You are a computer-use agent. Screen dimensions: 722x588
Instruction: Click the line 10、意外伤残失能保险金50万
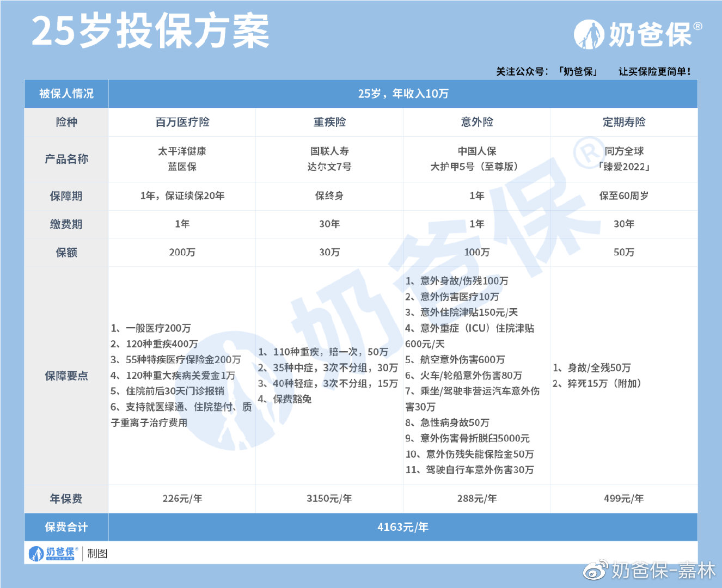tap(470, 455)
